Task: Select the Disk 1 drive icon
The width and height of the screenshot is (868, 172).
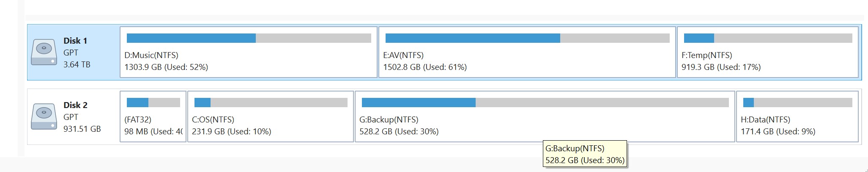Action: [x=44, y=53]
